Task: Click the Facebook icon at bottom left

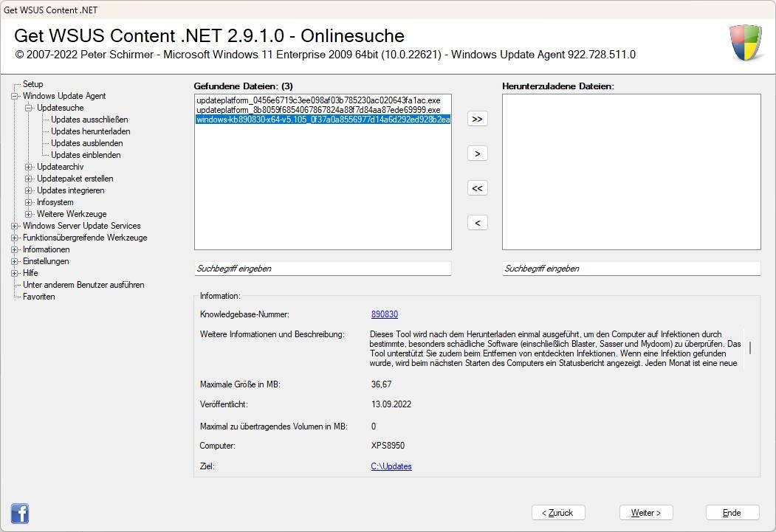Action: click(x=20, y=512)
